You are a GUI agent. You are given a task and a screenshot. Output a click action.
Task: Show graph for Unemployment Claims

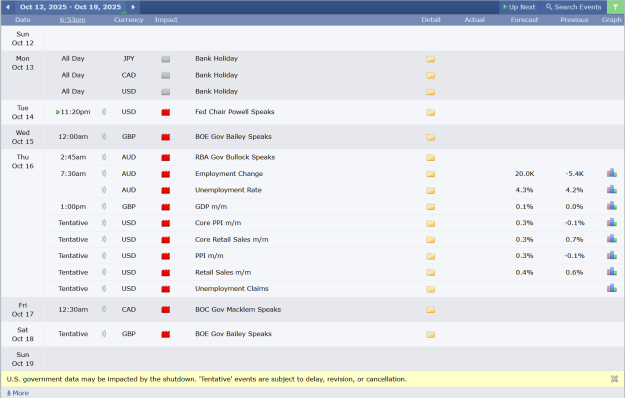(x=612, y=288)
